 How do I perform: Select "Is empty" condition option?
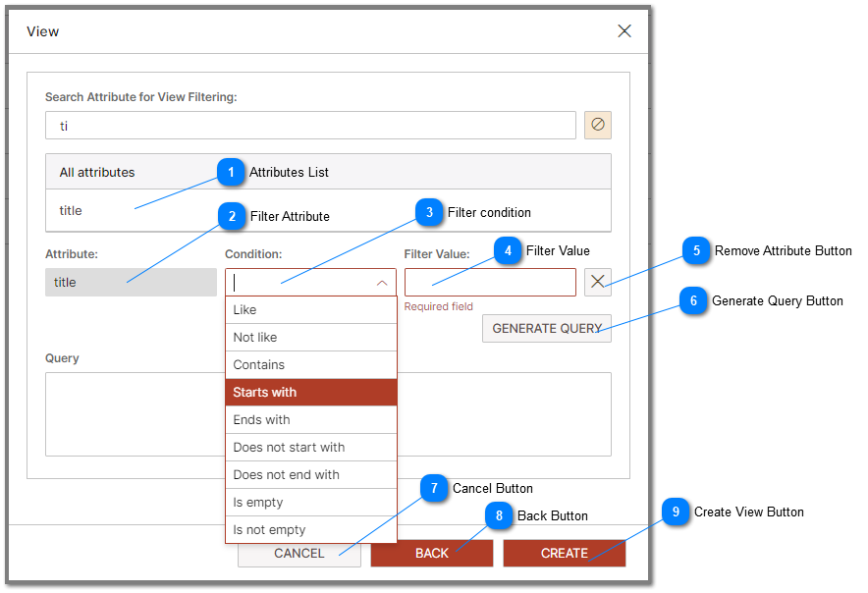[x=295, y=502]
